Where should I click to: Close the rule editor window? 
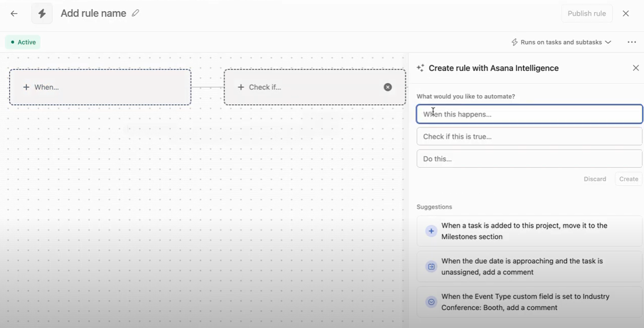pos(626,14)
